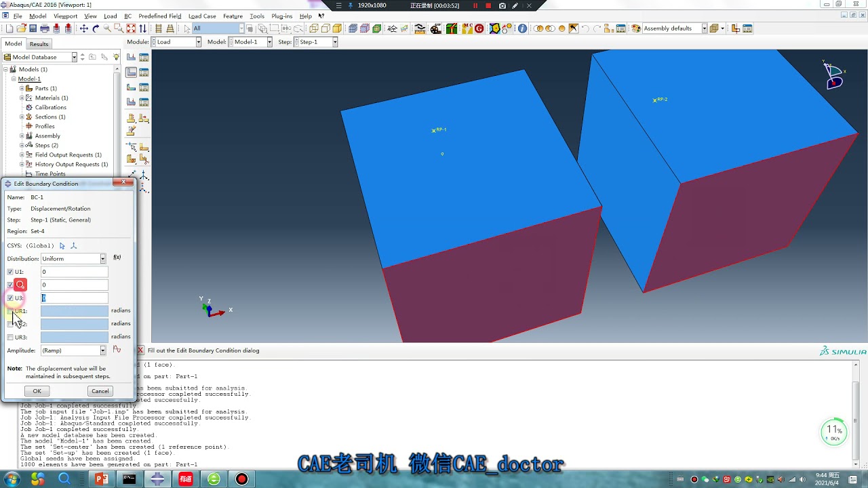This screenshot has width=868, height=488.
Task: Open PowerPoint from the taskbar
Action: click(102, 479)
